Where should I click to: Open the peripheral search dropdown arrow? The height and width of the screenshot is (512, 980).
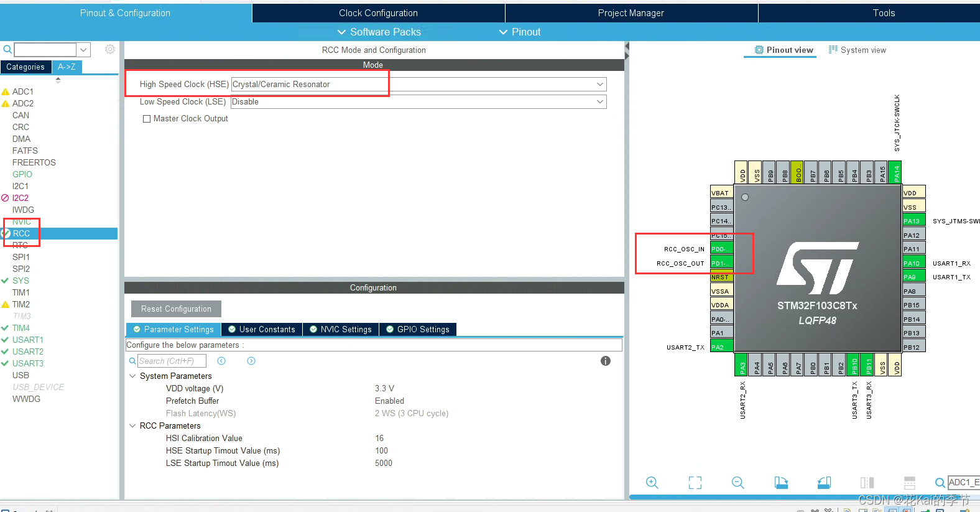point(83,50)
